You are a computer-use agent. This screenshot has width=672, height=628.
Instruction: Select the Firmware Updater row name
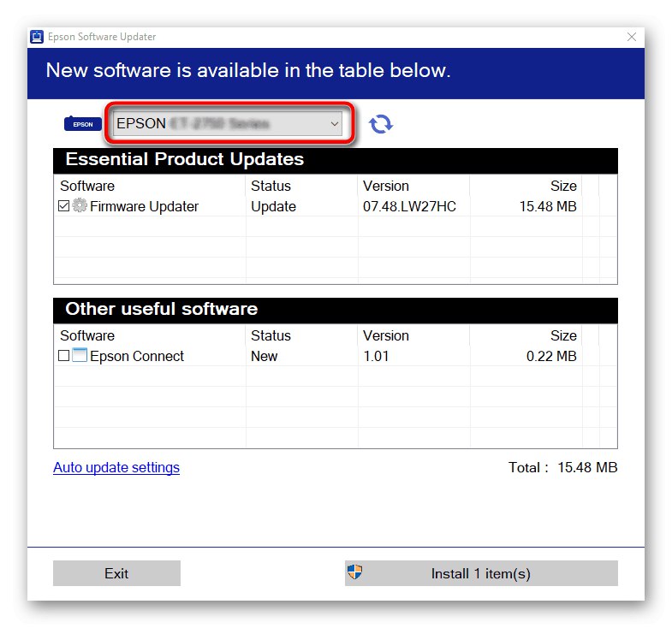[144, 206]
